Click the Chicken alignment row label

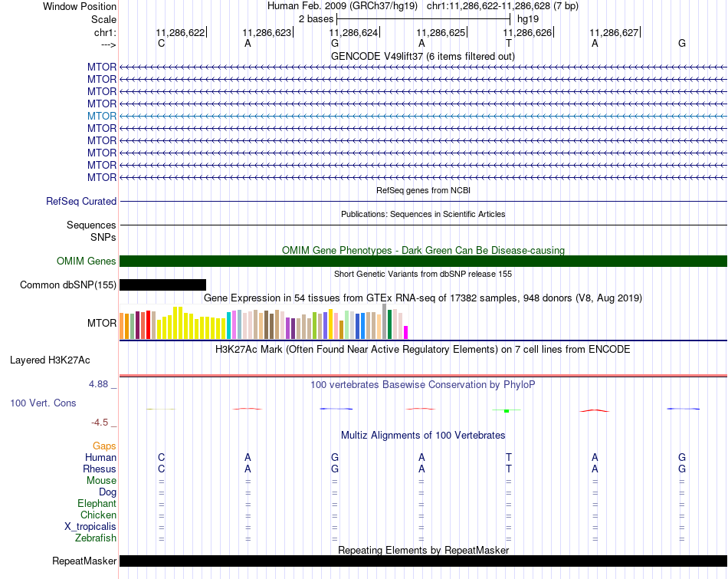click(98, 515)
